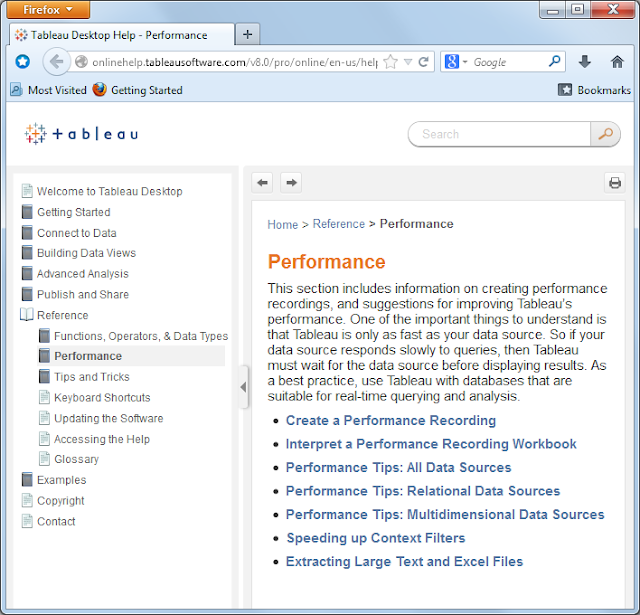The width and height of the screenshot is (640, 615).
Task: Click the Tableau help Search field
Action: [x=500, y=134]
